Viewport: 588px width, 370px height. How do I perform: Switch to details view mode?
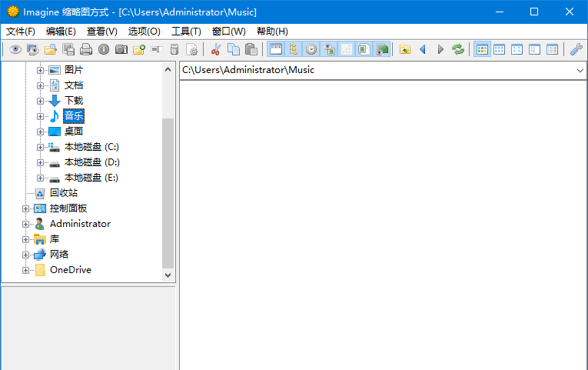552,49
